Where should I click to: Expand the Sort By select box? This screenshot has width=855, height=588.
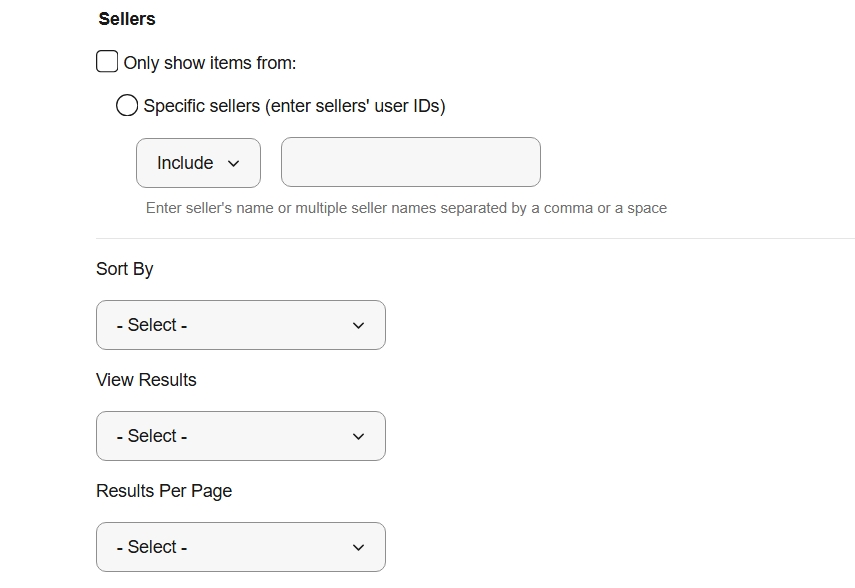pos(240,325)
